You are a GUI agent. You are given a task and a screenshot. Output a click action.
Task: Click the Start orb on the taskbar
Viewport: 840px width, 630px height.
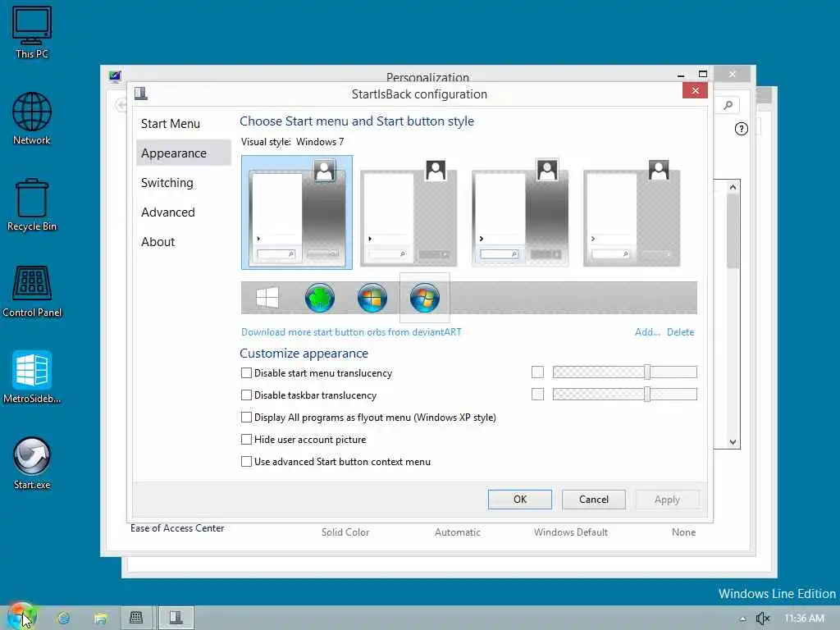click(21, 617)
